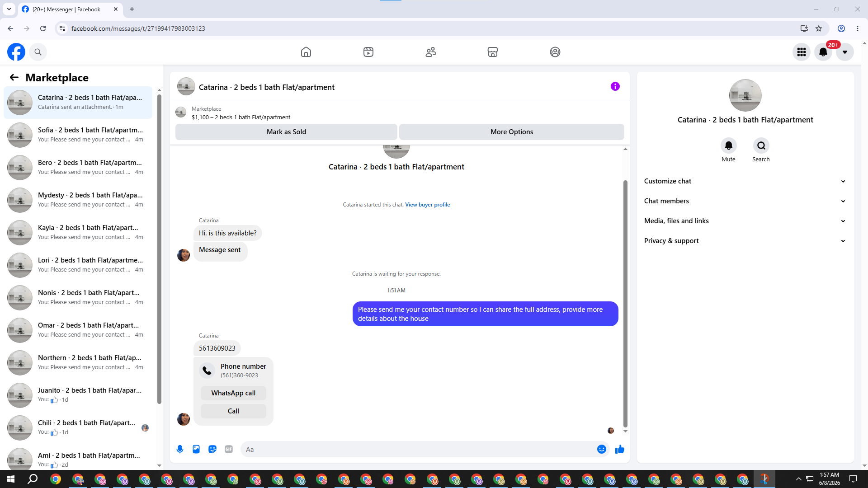Click Mark as Sold button
This screenshot has height=488, width=868.
pos(286,132)
